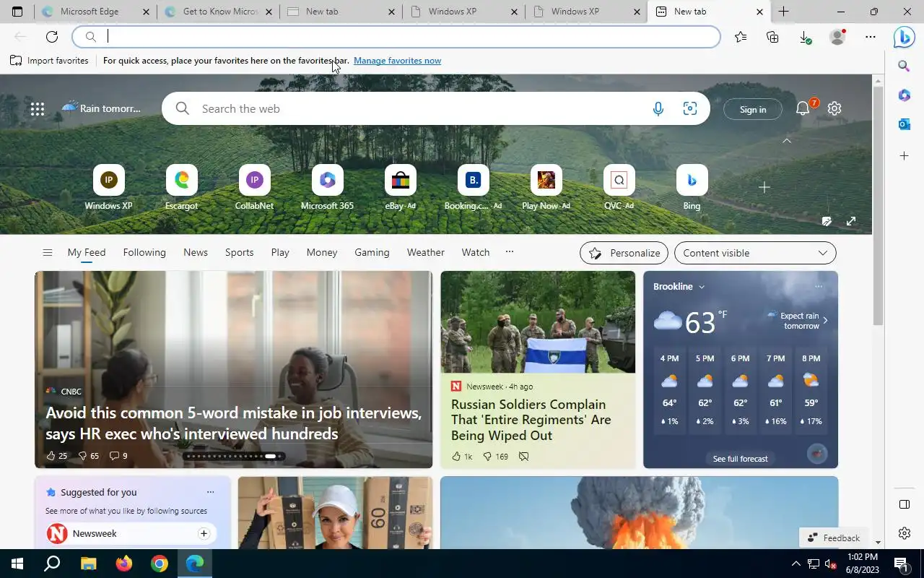924x578 pixels.
Task: Follow Newsweek with the plus button
Action: point(204,533)
